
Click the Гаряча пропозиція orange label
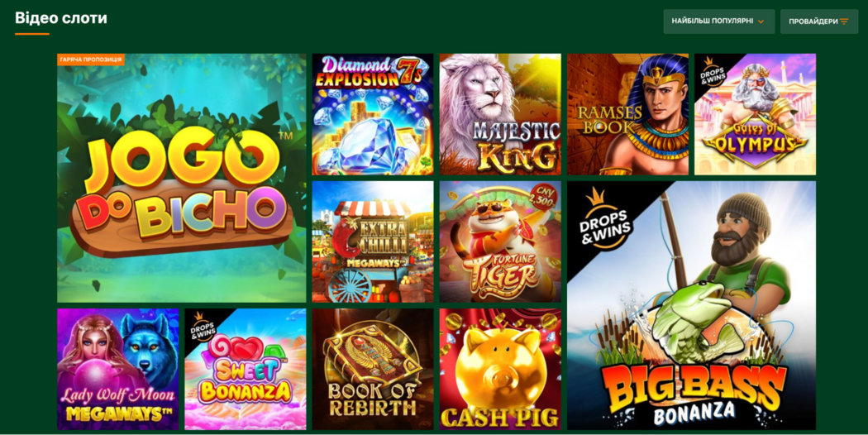[91, 60]
